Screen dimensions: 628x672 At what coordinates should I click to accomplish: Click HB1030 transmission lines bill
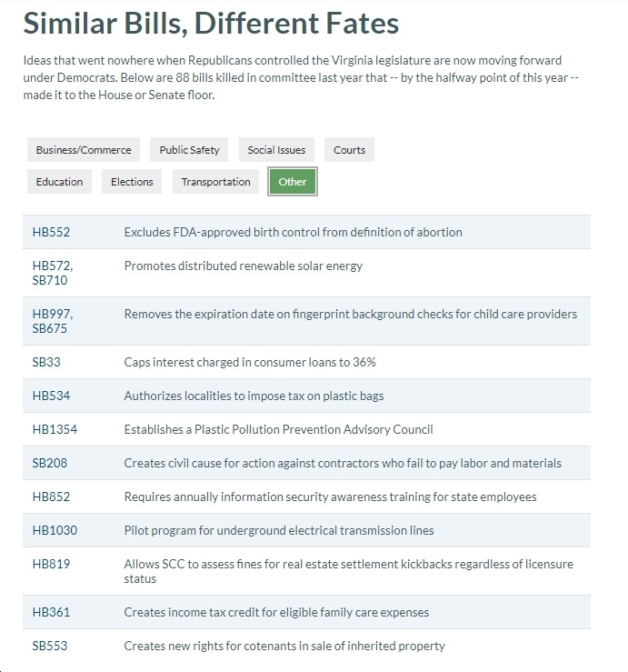point(55,530)
